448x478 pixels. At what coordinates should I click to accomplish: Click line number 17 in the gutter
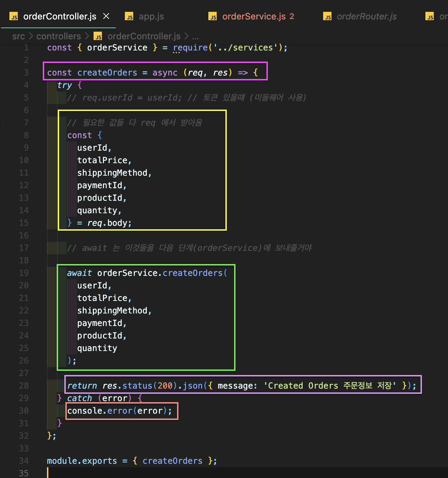point(24,248)
